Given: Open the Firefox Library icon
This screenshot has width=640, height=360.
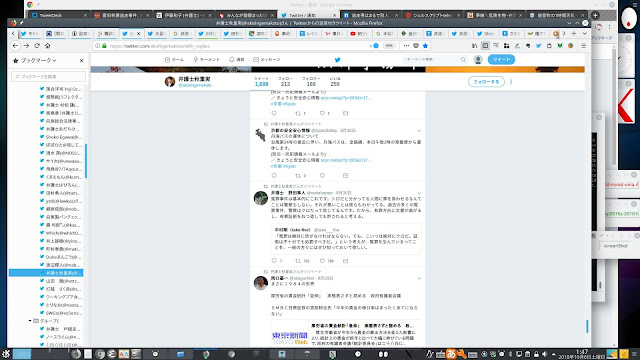Looking at the screenshot, I should pos(474,46).
